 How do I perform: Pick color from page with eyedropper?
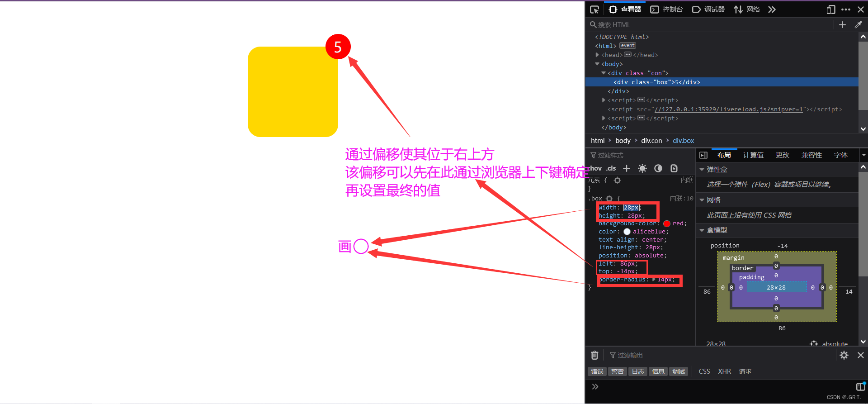point(858,25)
